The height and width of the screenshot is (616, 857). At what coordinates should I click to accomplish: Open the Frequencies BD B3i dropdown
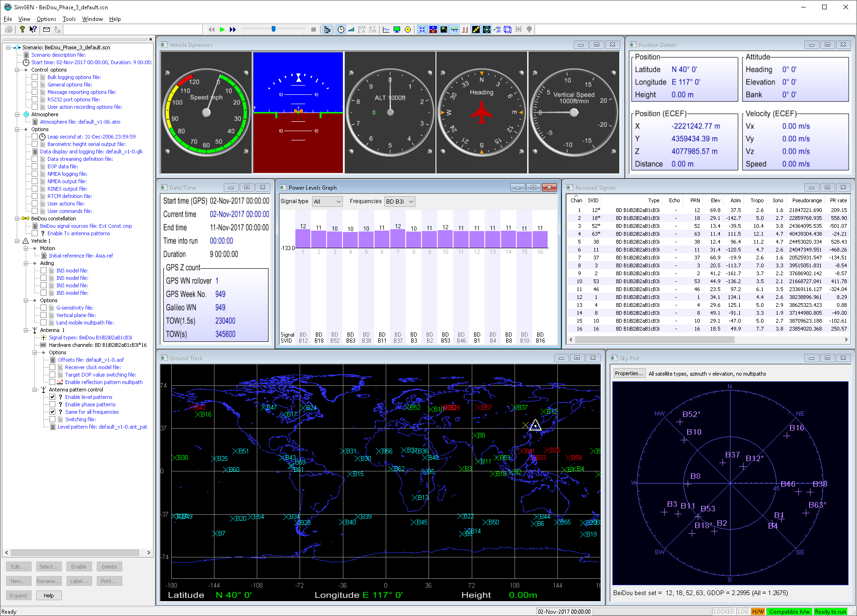[399, 201]
